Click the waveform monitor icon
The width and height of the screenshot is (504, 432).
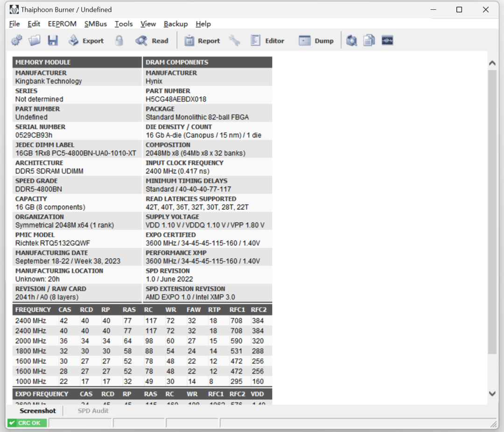[387, 41]
